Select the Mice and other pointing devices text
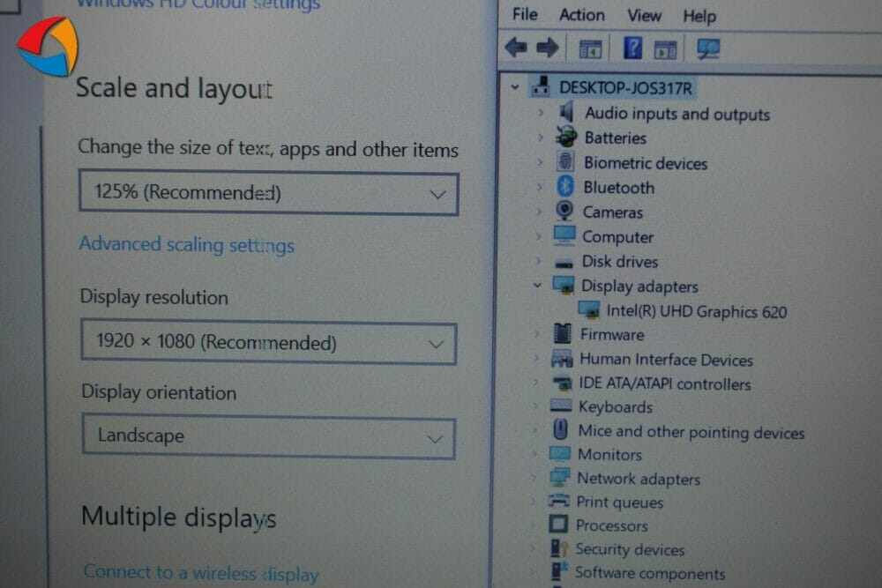 (x=691, y=432)
